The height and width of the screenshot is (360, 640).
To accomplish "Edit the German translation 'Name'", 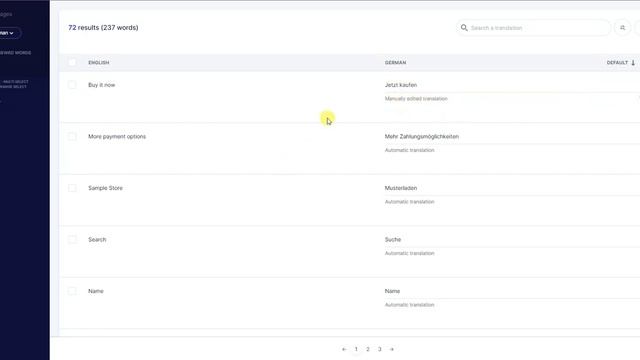I will click(x=392, y=291).
